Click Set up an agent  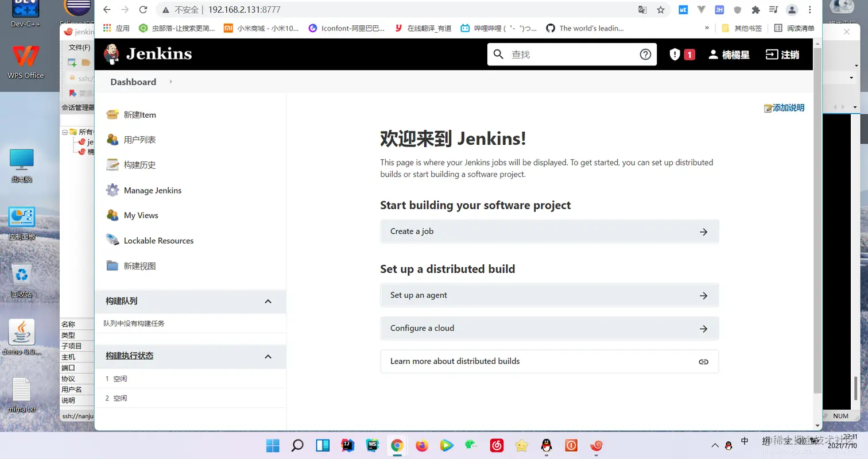[x=549, y=295]
